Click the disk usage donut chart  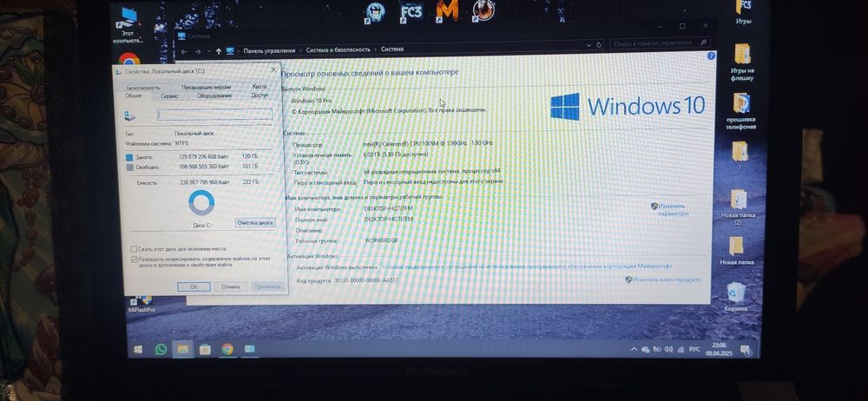201,203
